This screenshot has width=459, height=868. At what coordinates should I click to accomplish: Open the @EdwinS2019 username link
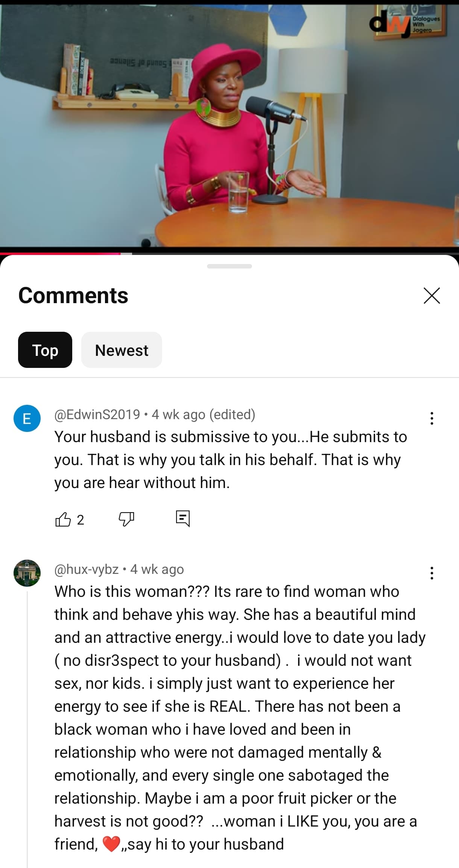pyautogui.click(x=97, y=414)
